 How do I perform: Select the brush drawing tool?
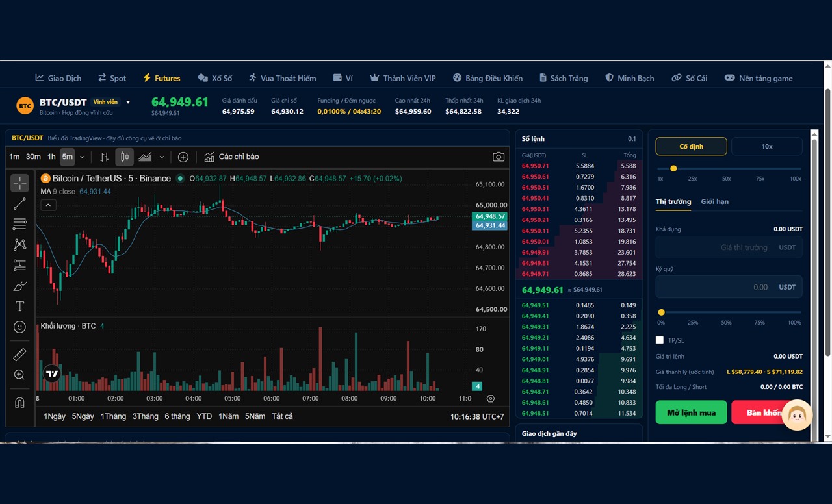pyautogui.click(x=19, y=286)
